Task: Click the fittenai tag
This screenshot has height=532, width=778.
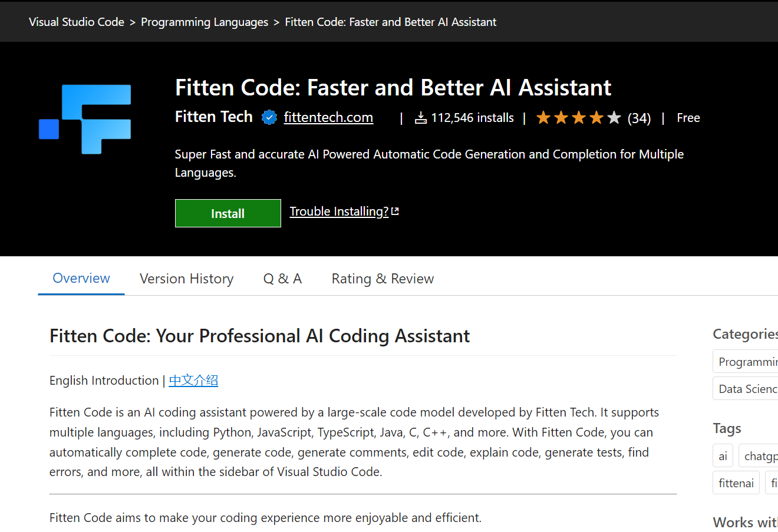Action: click(736, 483)
